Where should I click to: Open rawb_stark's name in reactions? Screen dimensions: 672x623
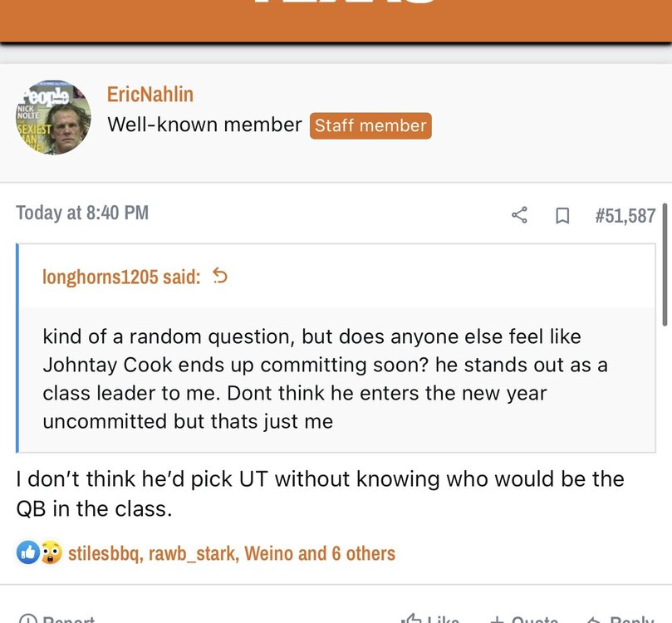(192, 553)
